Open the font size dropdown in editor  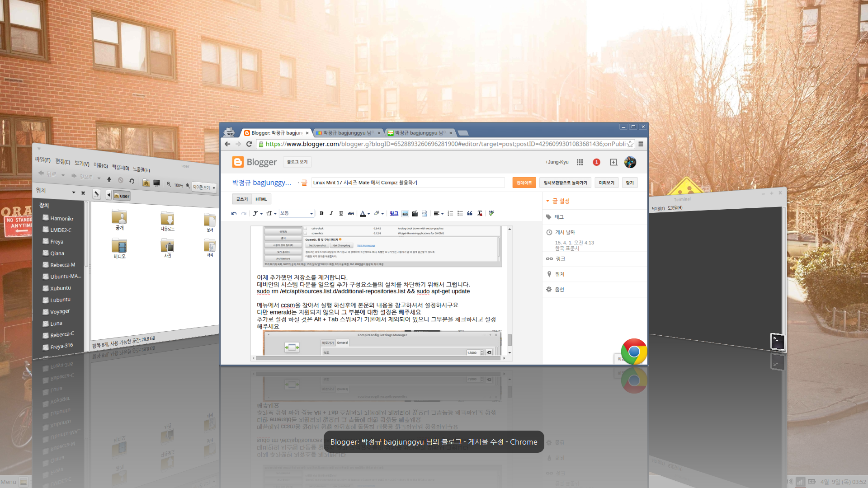[x=271, y=213]
